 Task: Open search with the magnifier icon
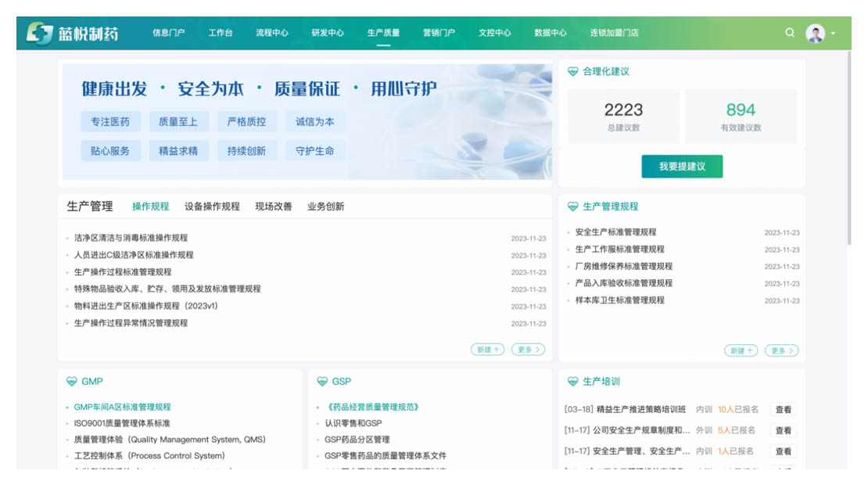click(790, 33)
